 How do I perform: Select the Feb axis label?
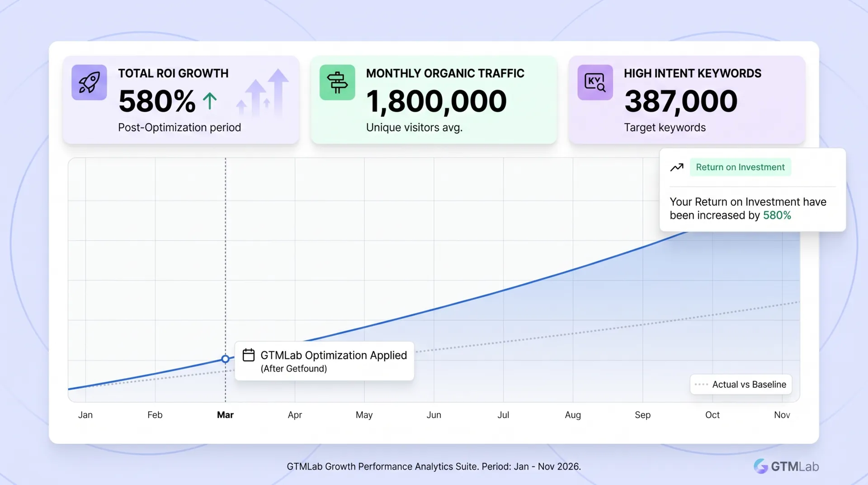[155, 415]
